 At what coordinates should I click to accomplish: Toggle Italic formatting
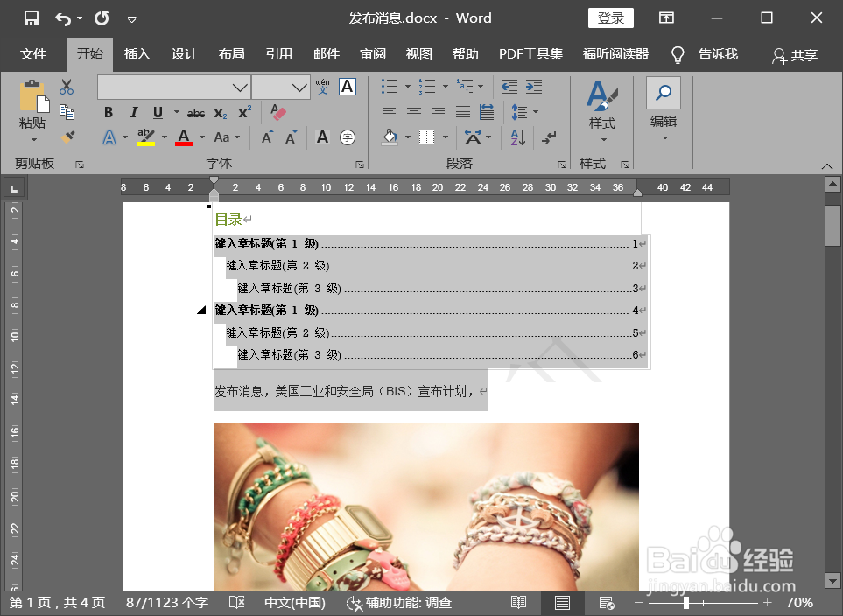(133, 112)
